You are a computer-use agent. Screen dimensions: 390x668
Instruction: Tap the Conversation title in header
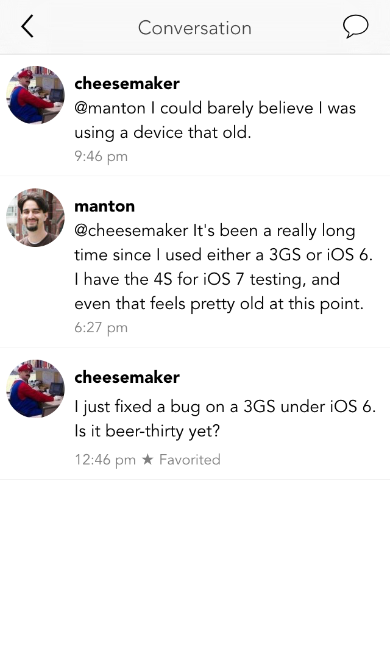click(195, 28)
